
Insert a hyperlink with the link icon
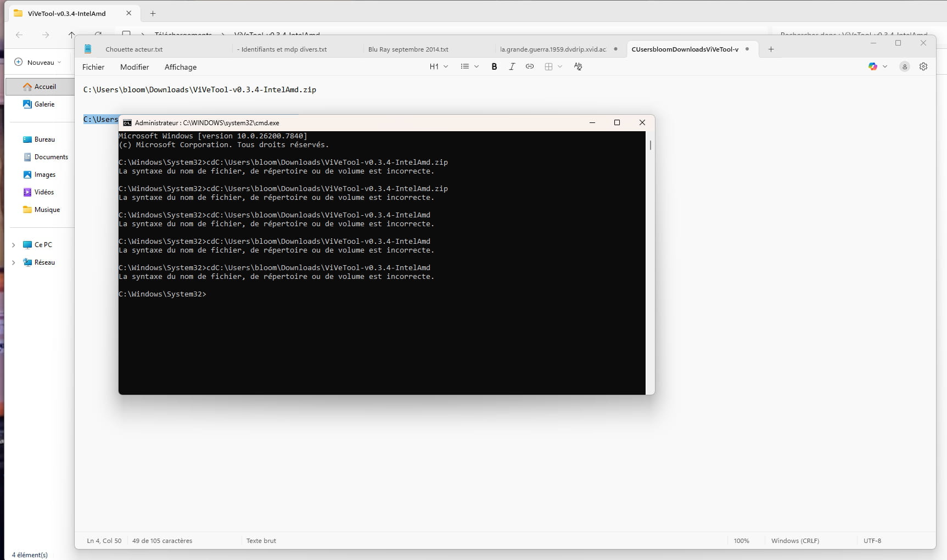click(x=530, y=66)
